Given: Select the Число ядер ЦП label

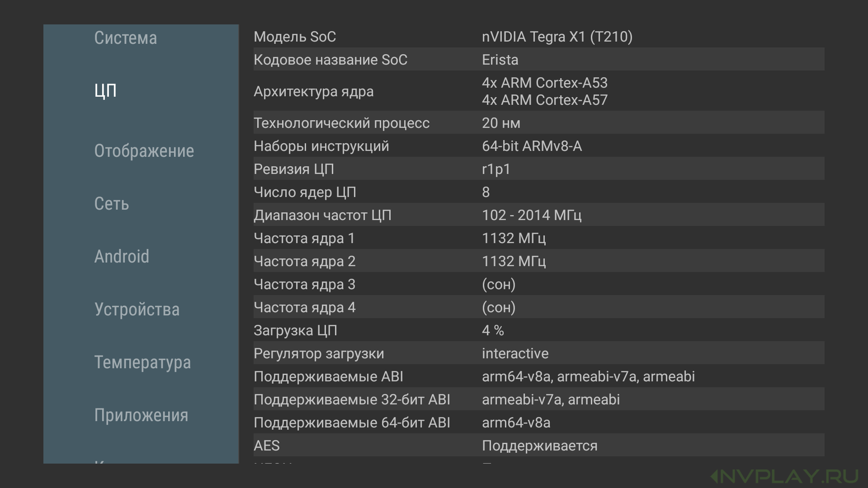Looking at the screenshot, I should pos(305,192).
